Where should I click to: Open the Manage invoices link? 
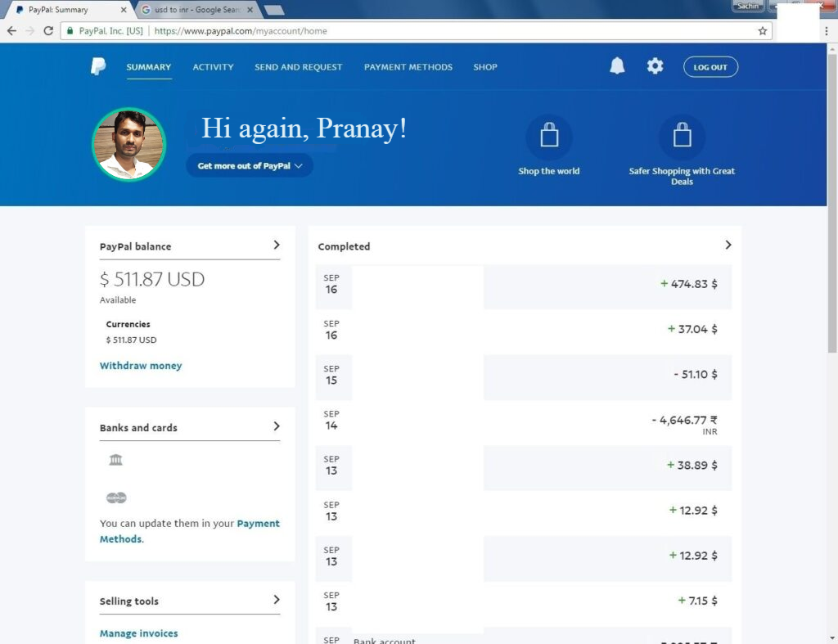tap(138, 633)
